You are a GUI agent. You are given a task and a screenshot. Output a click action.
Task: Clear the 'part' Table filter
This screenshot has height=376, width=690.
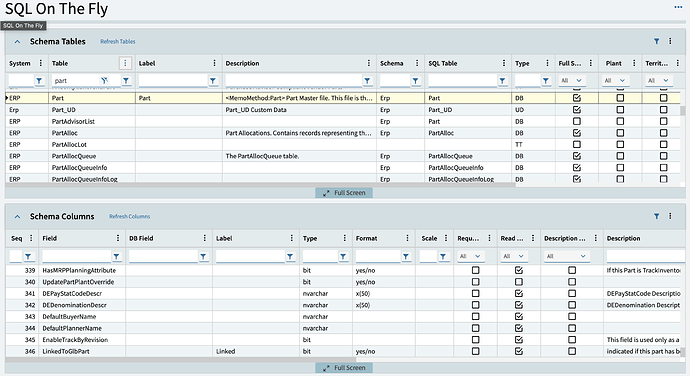(104, 80)
